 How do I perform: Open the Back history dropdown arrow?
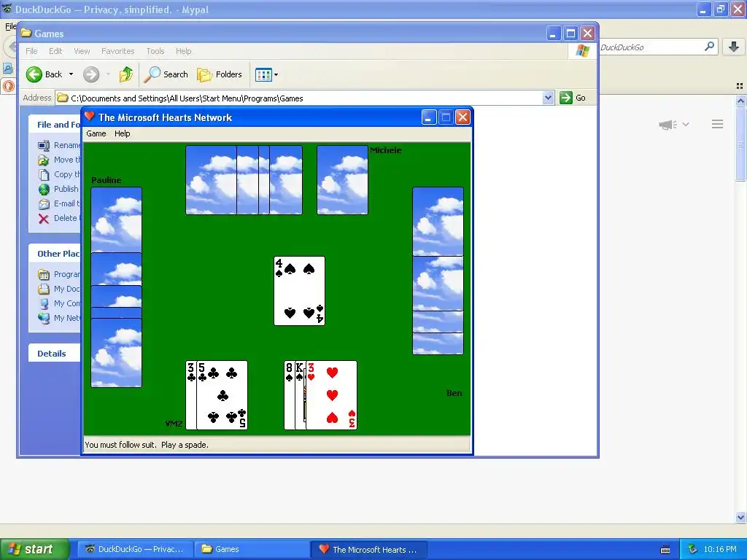click(71, 74)
